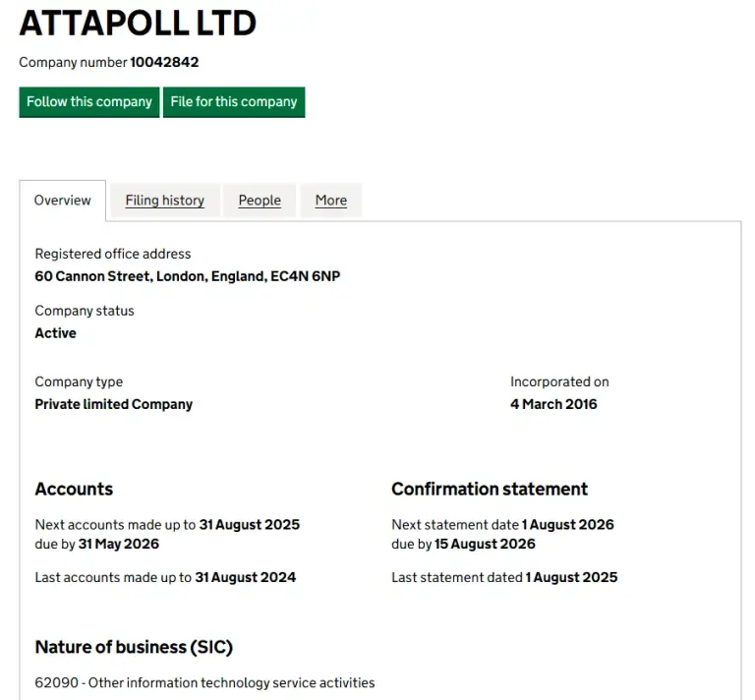
Task: Click the Active company status value
Action: (55, 333)
